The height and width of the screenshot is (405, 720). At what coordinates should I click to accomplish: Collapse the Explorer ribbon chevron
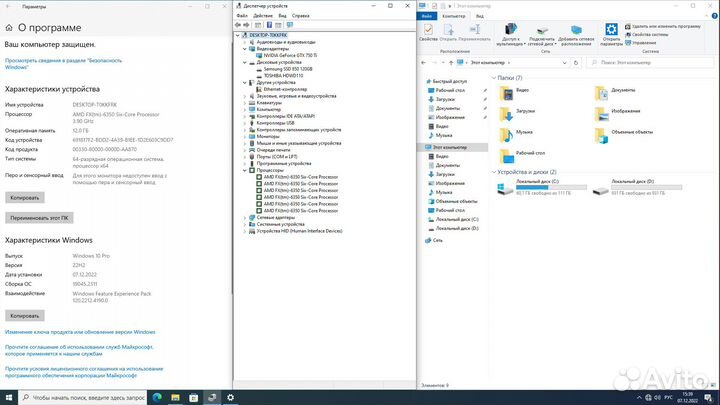[707, 16]
